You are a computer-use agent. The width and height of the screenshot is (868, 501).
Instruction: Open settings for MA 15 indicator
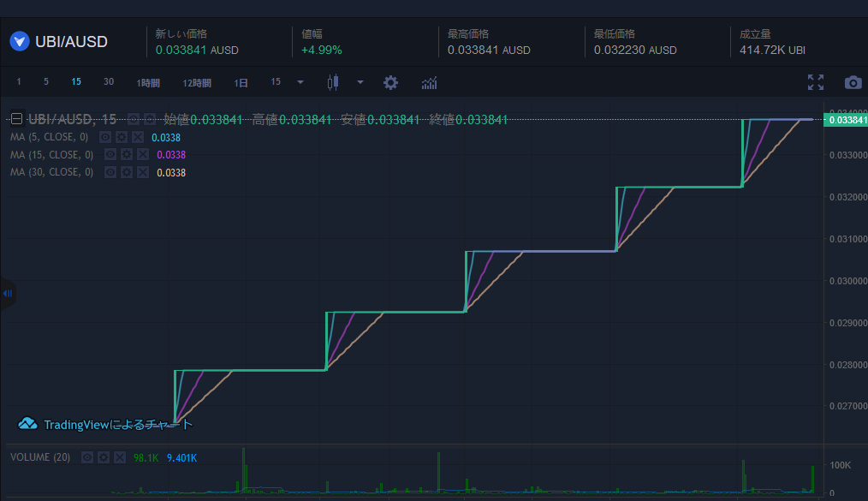pyautogui.click(x=126, y=155)
